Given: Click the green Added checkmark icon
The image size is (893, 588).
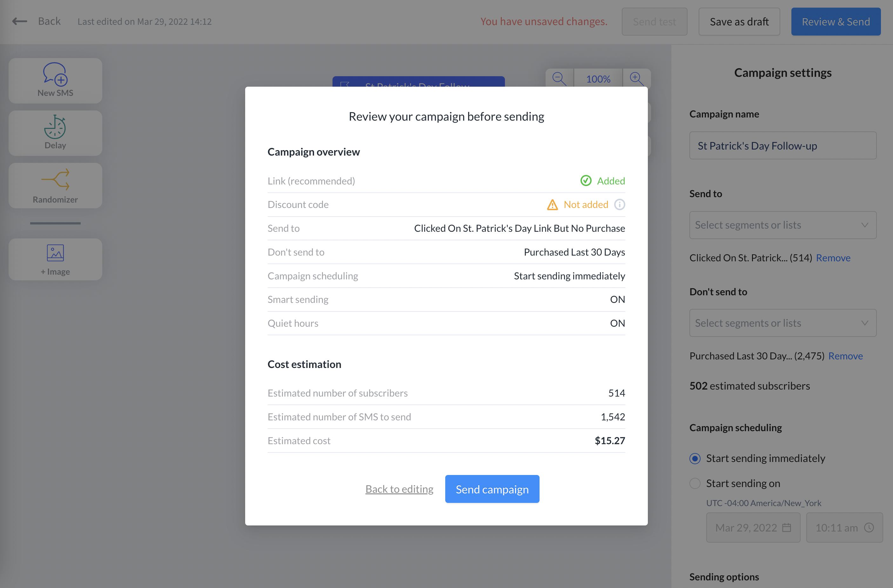Looking at the screenshot, I should pos(586,181).
